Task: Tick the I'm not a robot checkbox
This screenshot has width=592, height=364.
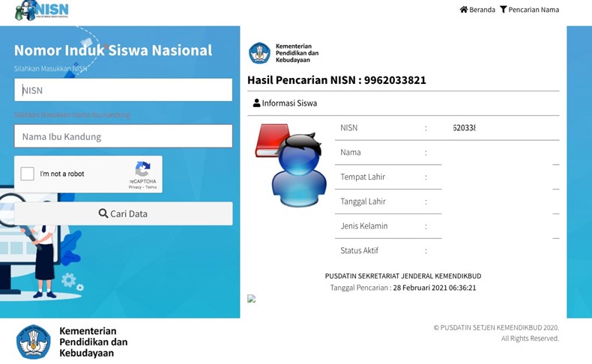Action: coord(27,174)
